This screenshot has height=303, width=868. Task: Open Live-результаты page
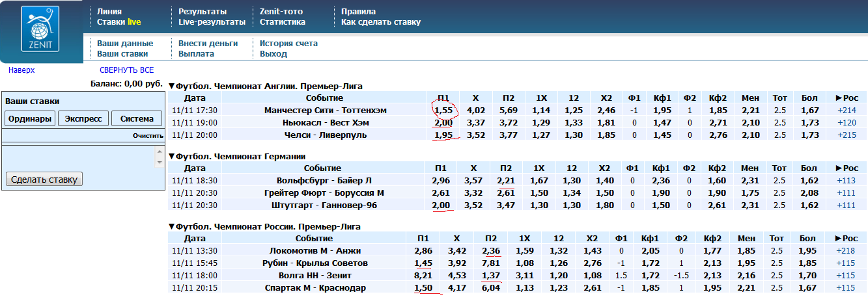(212, 22)
